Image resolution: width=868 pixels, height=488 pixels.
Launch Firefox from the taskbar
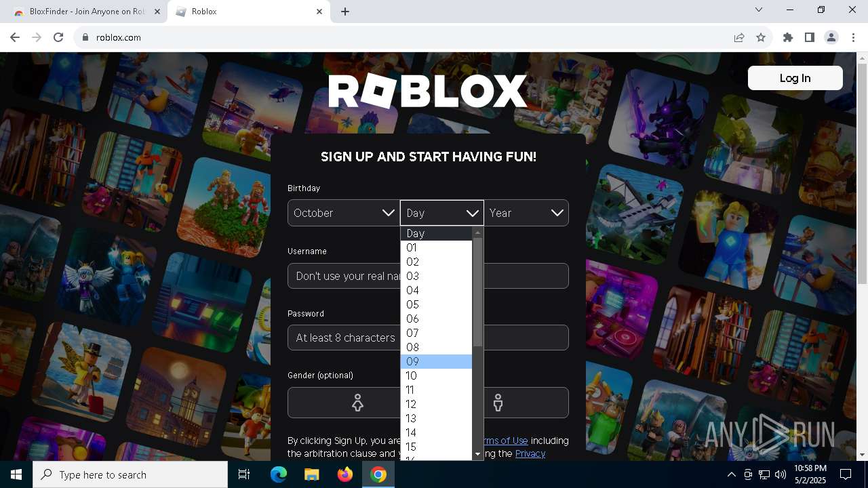pyautogui.click(x=345, y=474)
